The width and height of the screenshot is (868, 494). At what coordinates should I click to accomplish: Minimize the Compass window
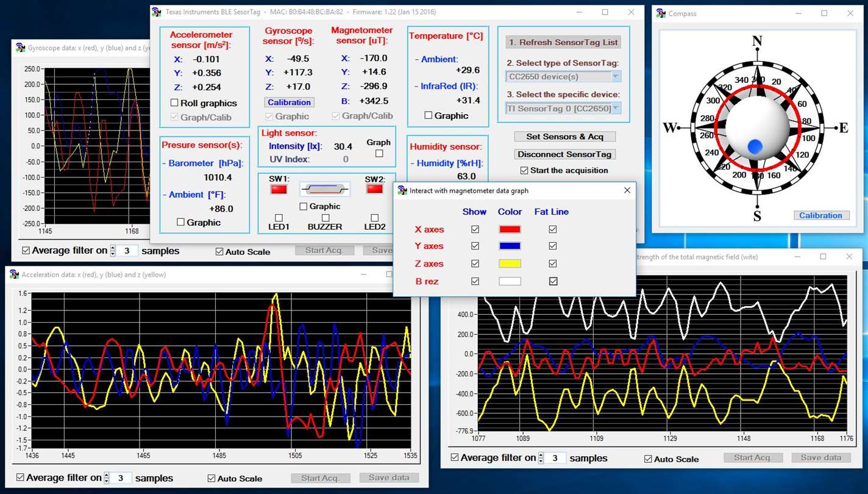(x=798, y=13)
